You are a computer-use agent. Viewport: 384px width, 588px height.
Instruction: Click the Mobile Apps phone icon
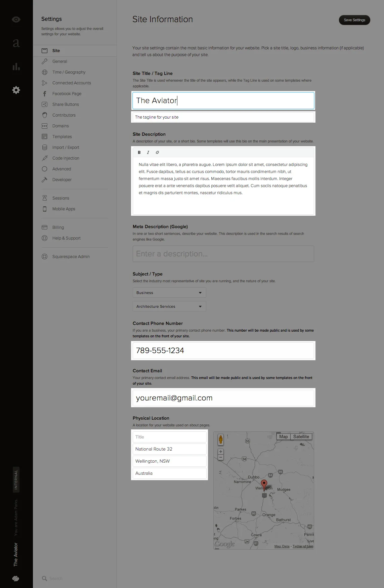(x=44, y=209)
